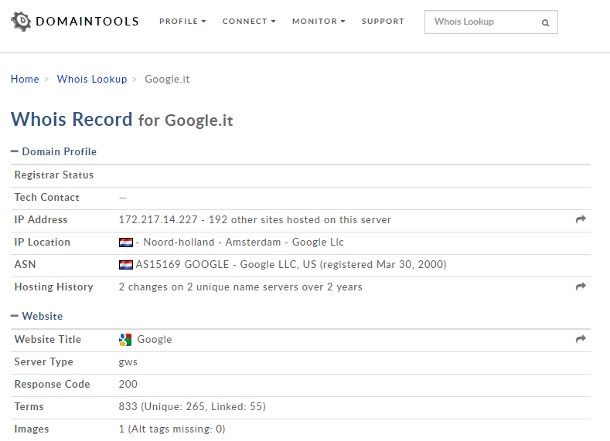Open share arrow on Website Title row
610x441 pixels.
click(580, 339)
